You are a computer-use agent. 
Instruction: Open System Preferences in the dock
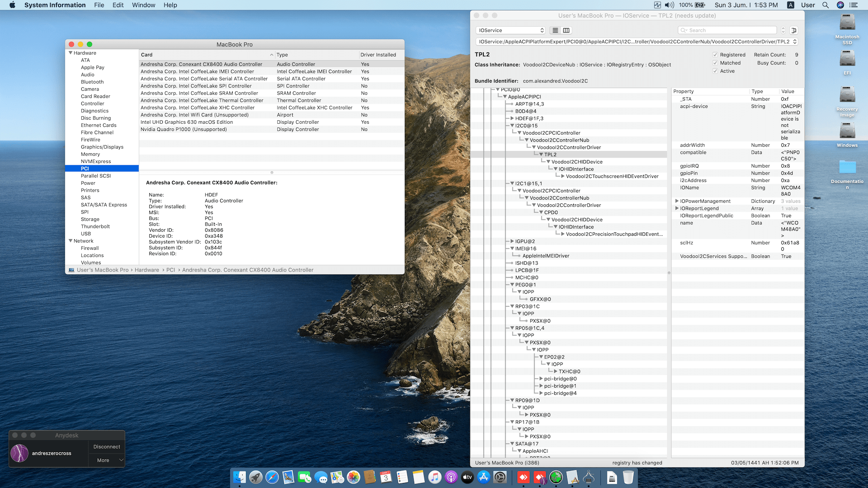tap(500, 477)
